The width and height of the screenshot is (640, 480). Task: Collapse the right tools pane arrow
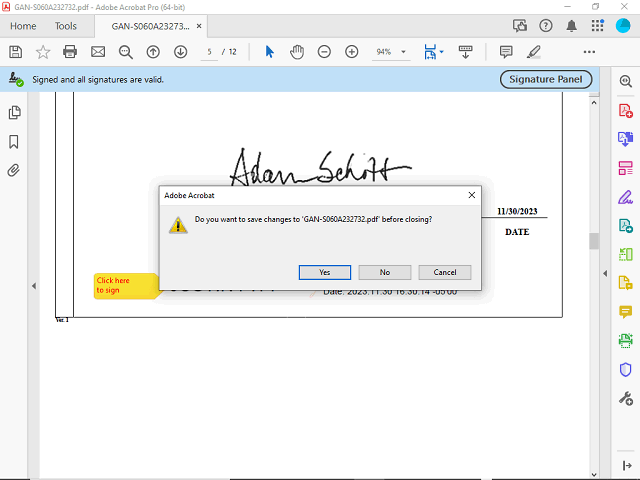point(605,273)
